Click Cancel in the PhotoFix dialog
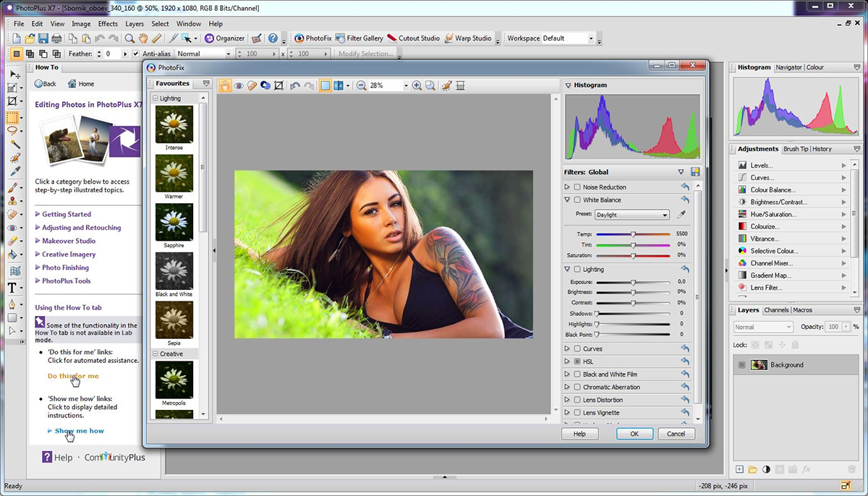 tap(676, 434)
